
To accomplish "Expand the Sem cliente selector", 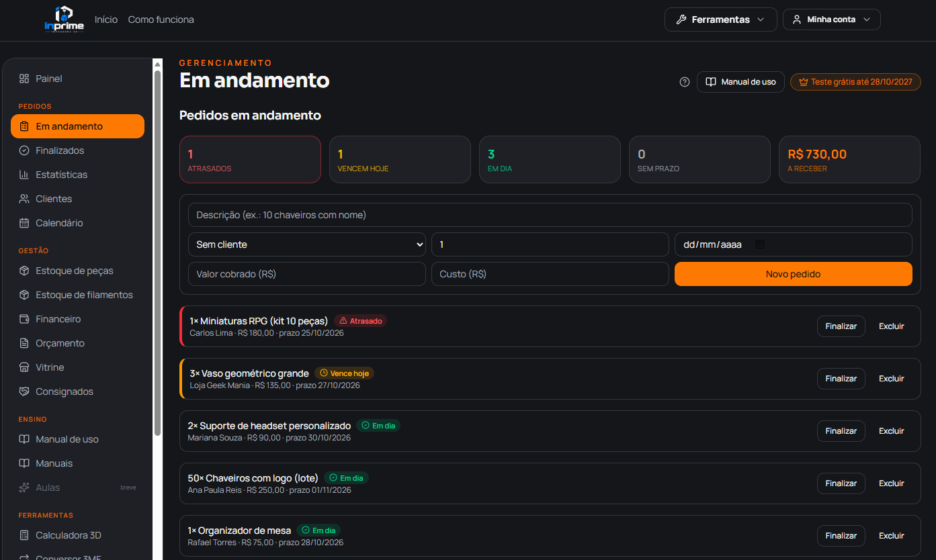I will coord(307,244).
